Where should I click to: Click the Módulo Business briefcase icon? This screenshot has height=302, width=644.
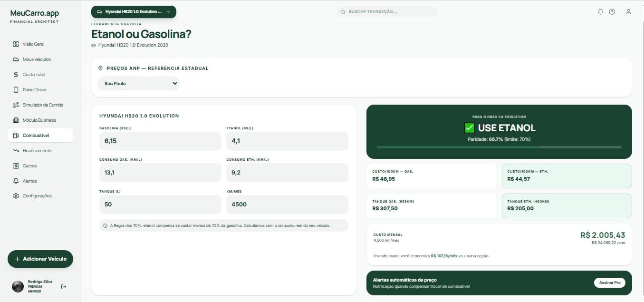tap(16, 120)
